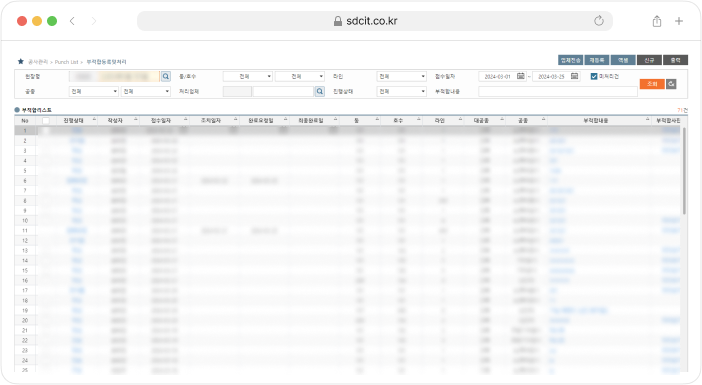
Task: Click the 출력 print button
Action: click(676, 60)
